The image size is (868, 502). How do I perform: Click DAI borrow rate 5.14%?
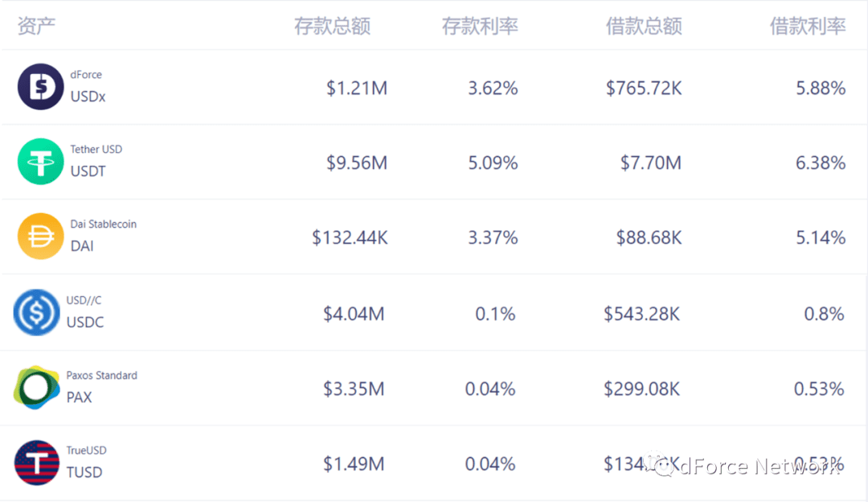pyautogui.click(x=821, y=237)
